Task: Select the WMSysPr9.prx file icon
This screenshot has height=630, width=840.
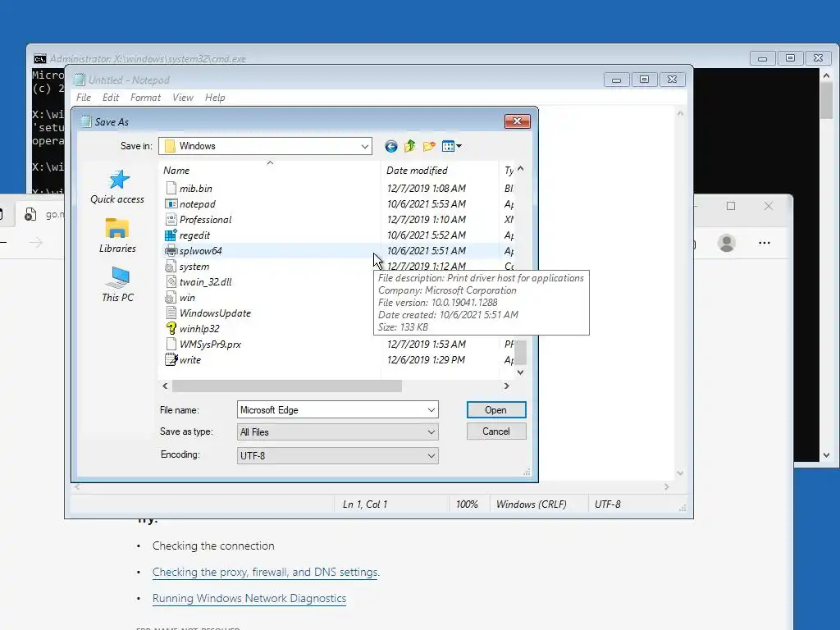Action: click(171, 344)
